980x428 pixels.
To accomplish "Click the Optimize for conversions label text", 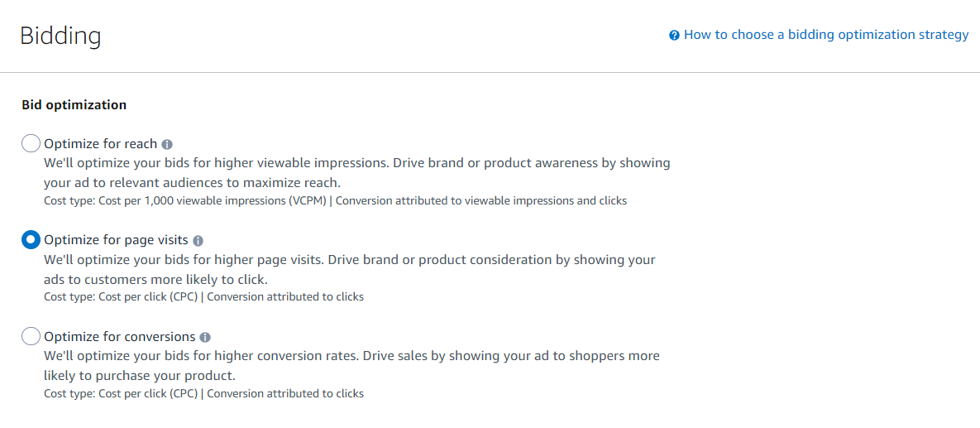I will click(x=120, y=337).
